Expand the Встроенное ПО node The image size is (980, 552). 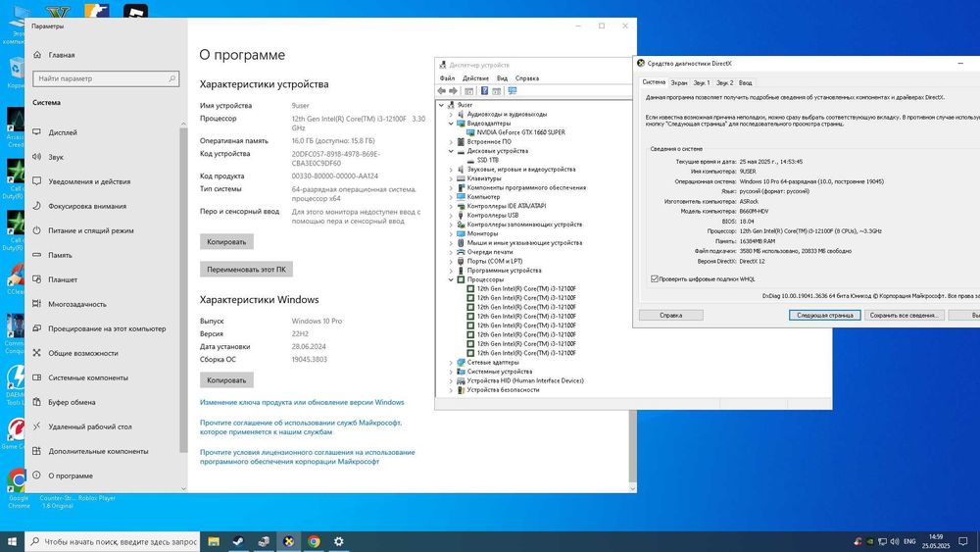tap(451, 142)
